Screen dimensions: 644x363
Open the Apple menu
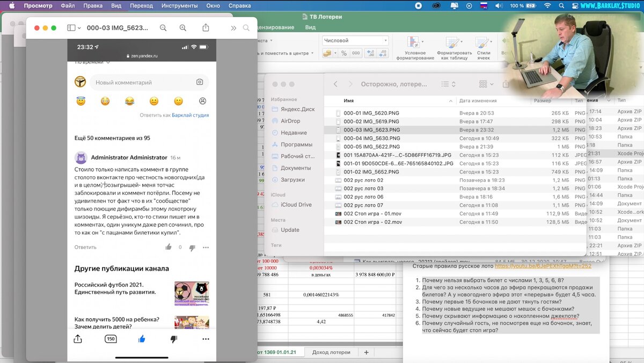(12, 6)
